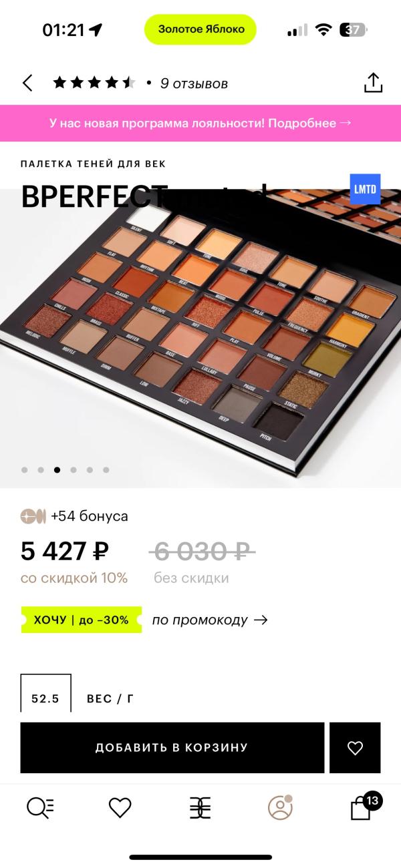Tap the ХОЧУ до -30% coupon badge
The width and height of the screenshot is (401, 868).
coord(82,620)
